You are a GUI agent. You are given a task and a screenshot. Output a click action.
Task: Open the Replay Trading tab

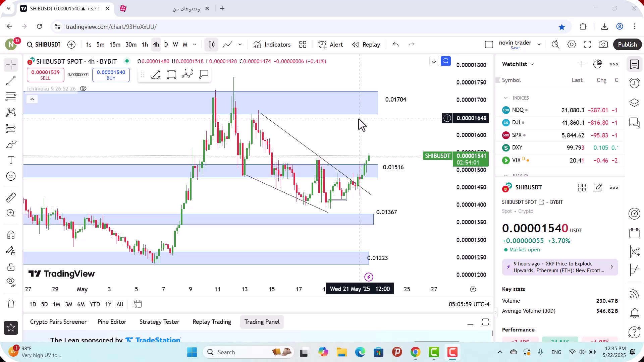tap(212, 322)
